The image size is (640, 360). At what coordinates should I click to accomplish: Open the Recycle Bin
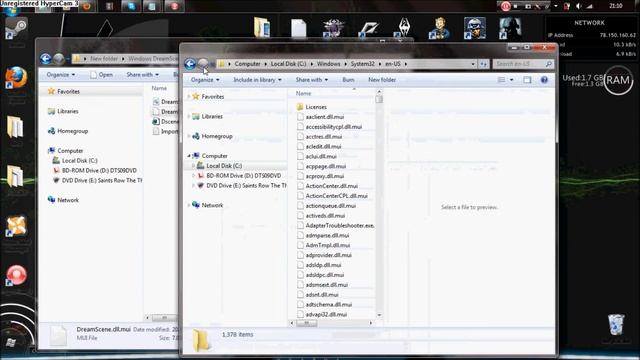[616, 324]
